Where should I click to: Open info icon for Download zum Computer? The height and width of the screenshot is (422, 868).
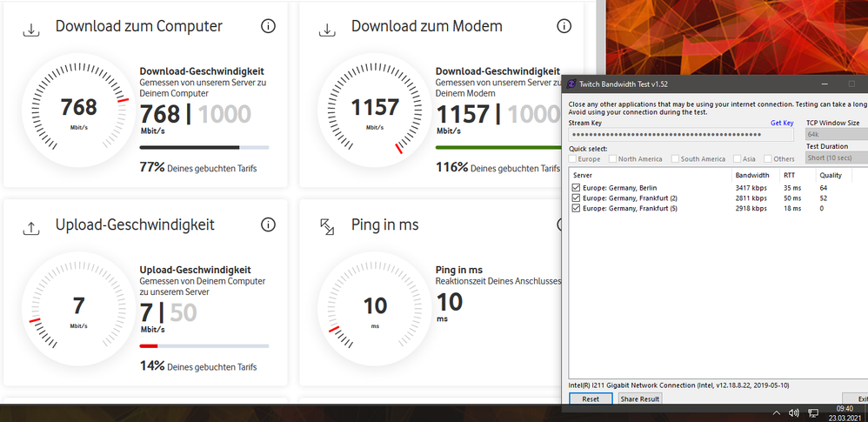click(x=268, y=26)
